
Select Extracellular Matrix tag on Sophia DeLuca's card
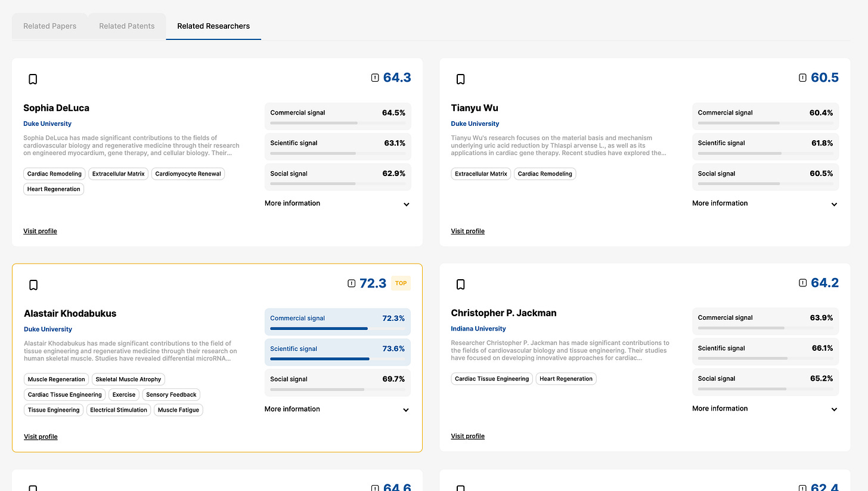pos(119,174)
